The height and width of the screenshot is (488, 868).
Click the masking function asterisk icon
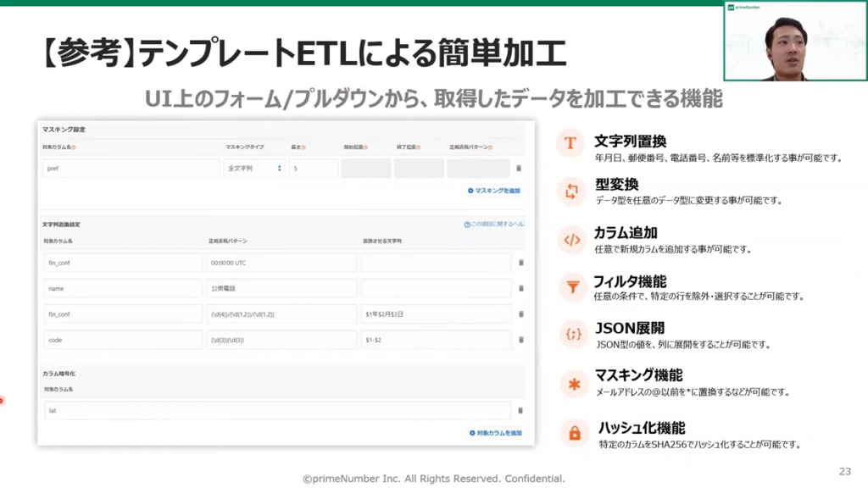pos(573,384)
